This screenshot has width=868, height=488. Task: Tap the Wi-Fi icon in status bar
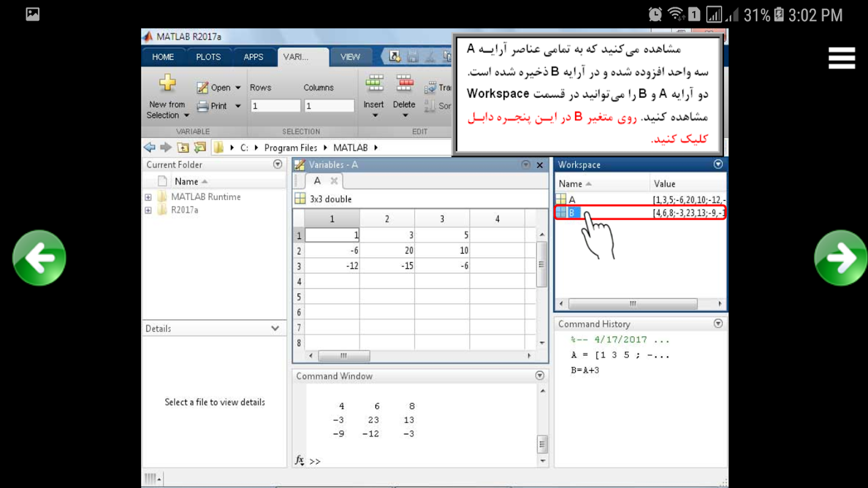pyautogui.click(x=675, y=15)
